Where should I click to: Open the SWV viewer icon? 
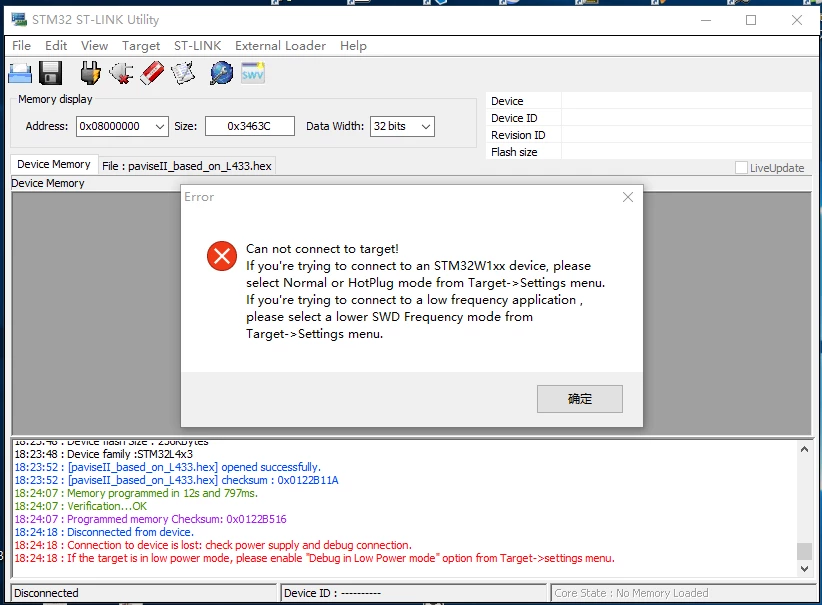[253, 73]
